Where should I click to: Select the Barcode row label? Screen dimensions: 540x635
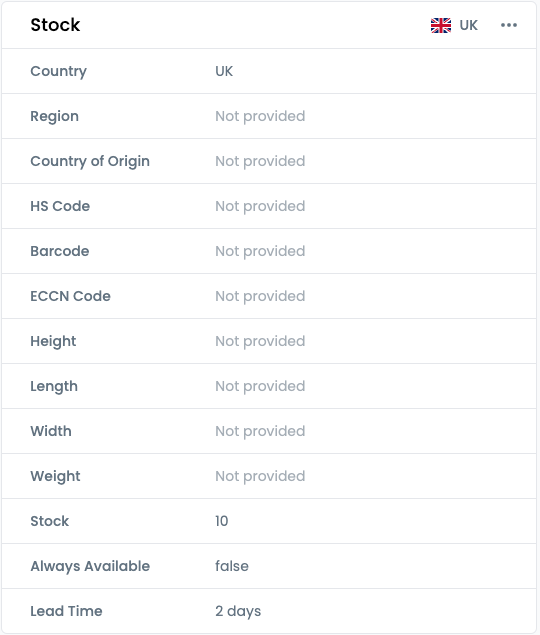point(60,251)
